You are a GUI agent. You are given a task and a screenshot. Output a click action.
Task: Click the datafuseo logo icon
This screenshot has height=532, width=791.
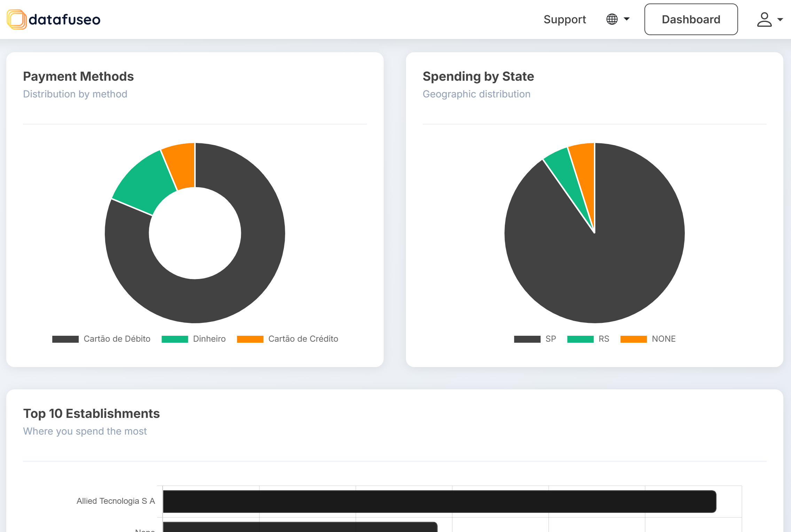tap(16, 19)
